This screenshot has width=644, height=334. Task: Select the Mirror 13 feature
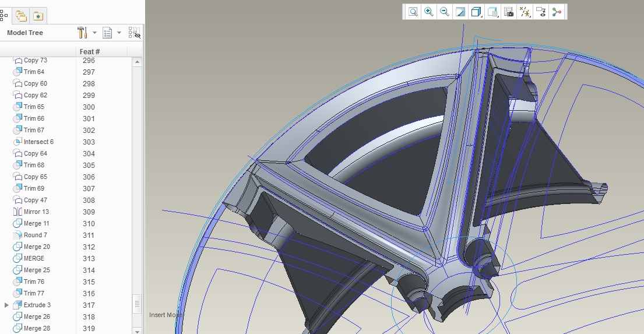pyautogui.click(x=36, y=212)
